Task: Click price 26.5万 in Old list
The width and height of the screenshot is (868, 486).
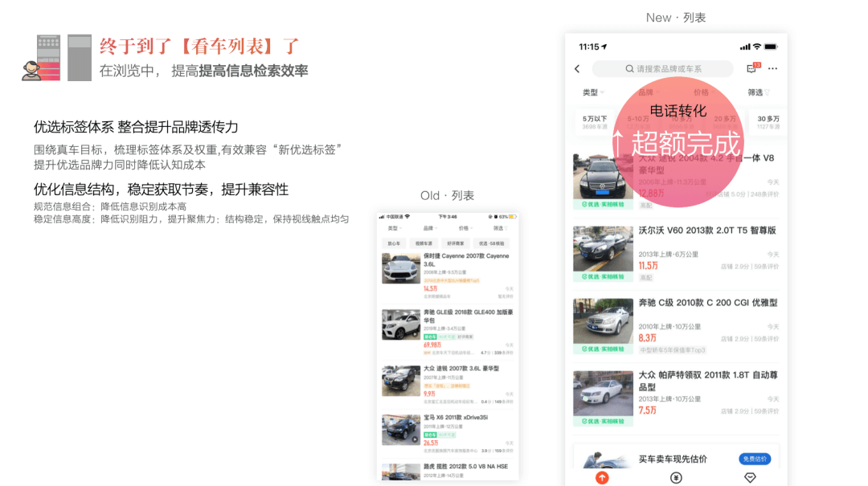Action: [431, 443]
